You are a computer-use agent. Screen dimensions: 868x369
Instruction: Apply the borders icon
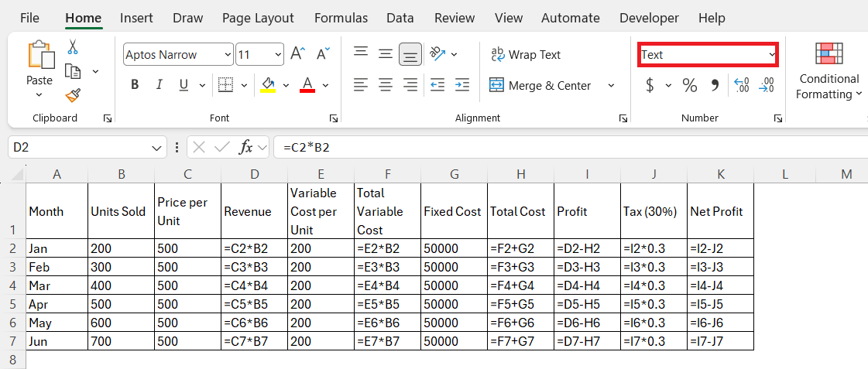pos(225,84)
